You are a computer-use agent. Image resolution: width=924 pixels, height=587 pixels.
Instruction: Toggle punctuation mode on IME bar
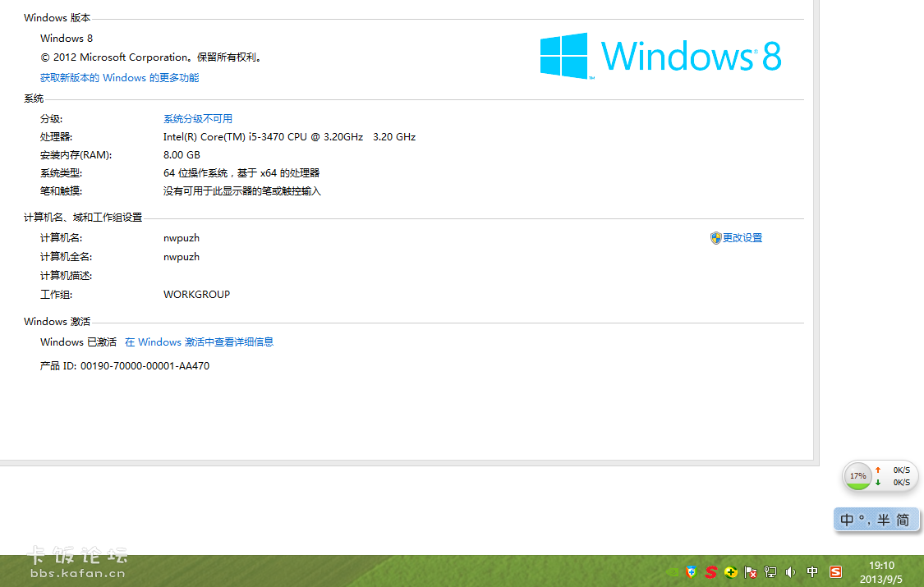864,520
